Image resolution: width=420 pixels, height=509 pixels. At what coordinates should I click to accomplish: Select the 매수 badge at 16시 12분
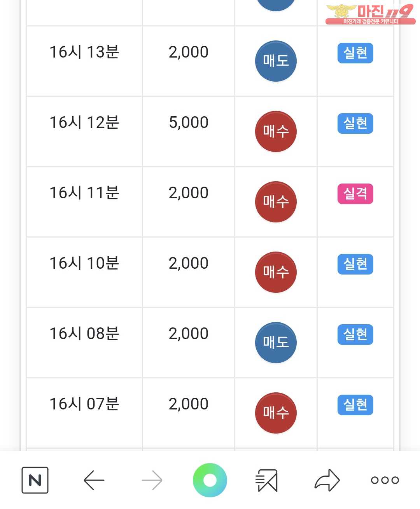(x=276, y=131)
